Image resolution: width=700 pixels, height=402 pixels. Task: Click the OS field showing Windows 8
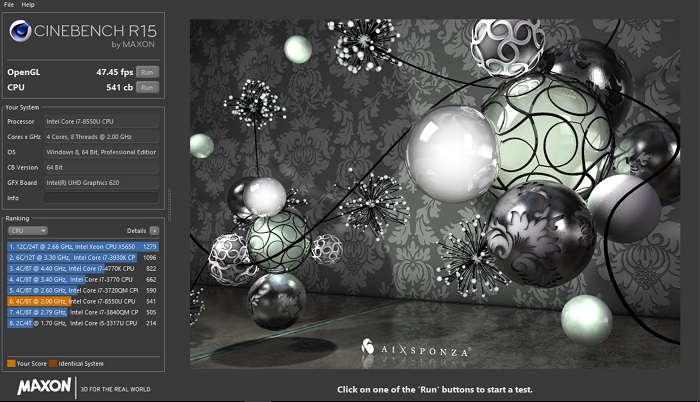(101, 152)
